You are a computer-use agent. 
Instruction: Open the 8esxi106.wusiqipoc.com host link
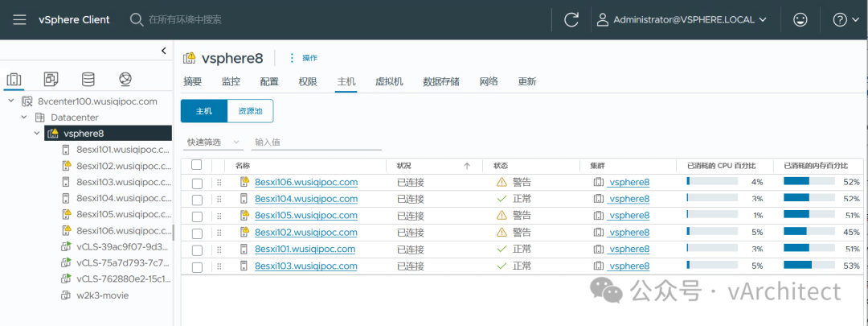pyautogui.click(x=306, y=182)
